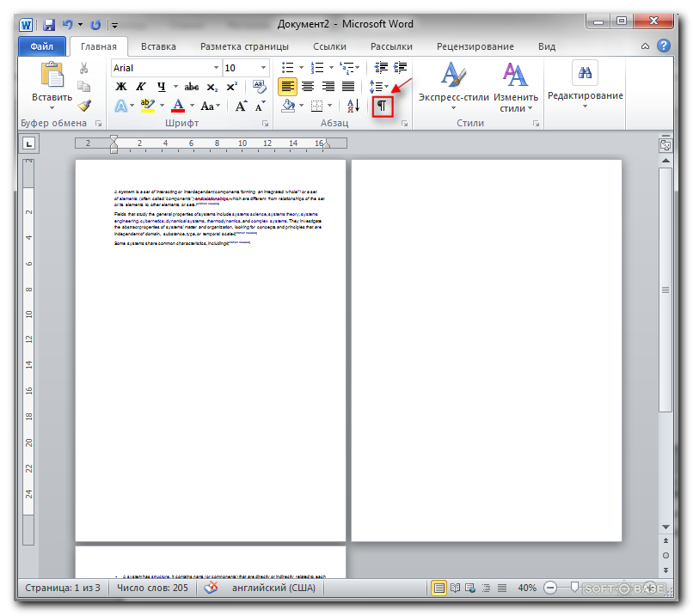Image resolution: width=693 pixels, height=616 pixels.
Task: Undo the last action
Action: [67, 25]
